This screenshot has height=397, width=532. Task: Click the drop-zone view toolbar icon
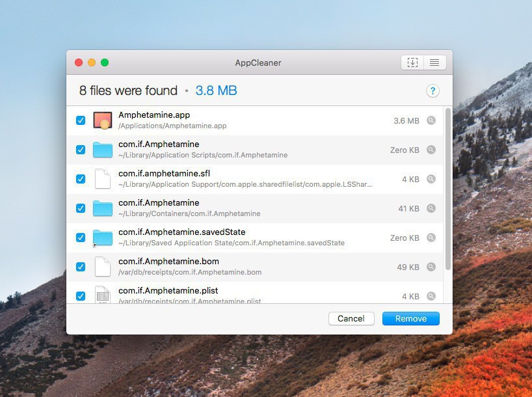pyautogui.click(x=412, y=62)
